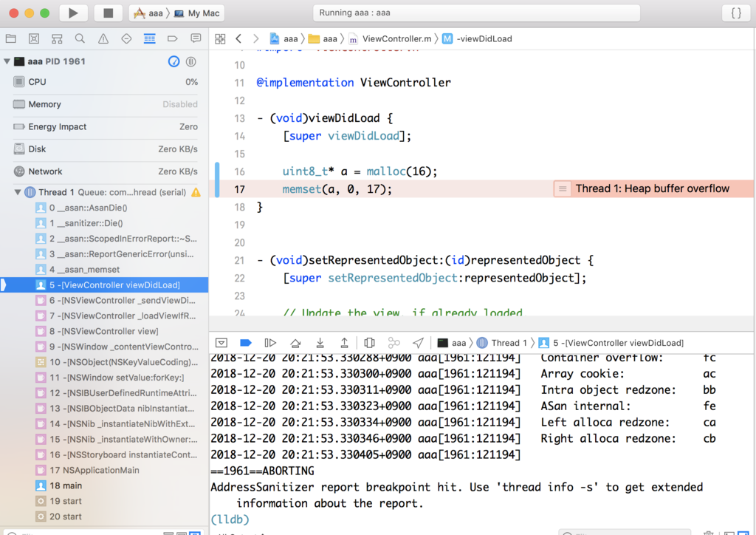Click aaa process in debug bar
The height and width of the screenshot is (535, 756).
pos(452,343)
